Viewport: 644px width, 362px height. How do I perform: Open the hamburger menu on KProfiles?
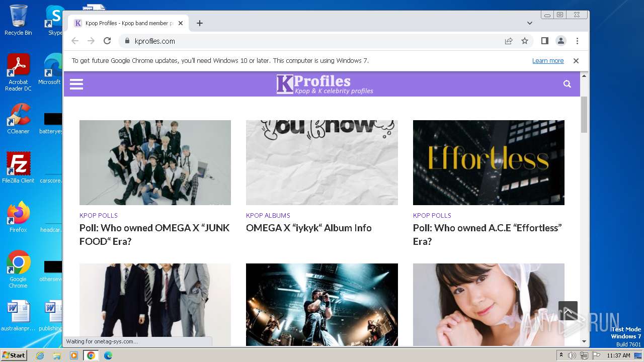76,84
